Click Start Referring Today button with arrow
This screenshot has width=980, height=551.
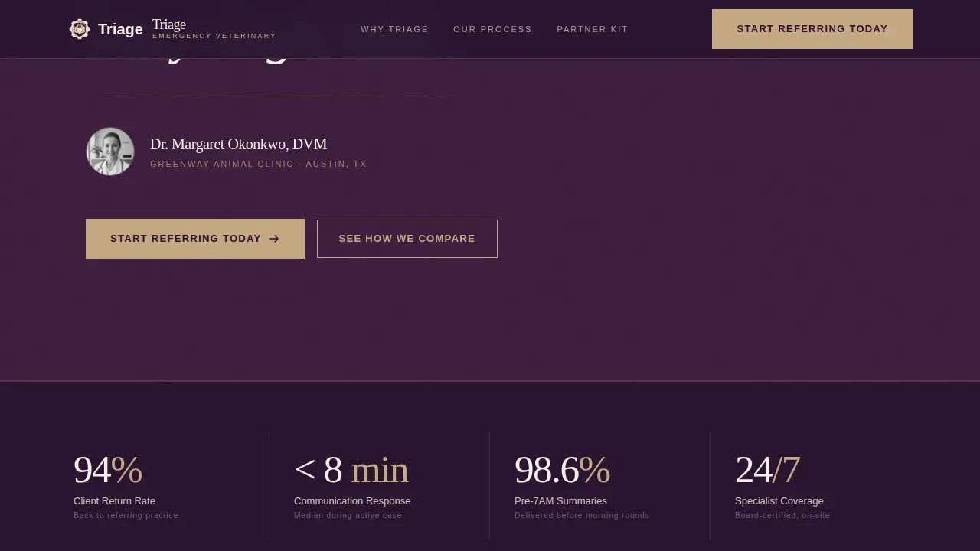coord(195,239)
